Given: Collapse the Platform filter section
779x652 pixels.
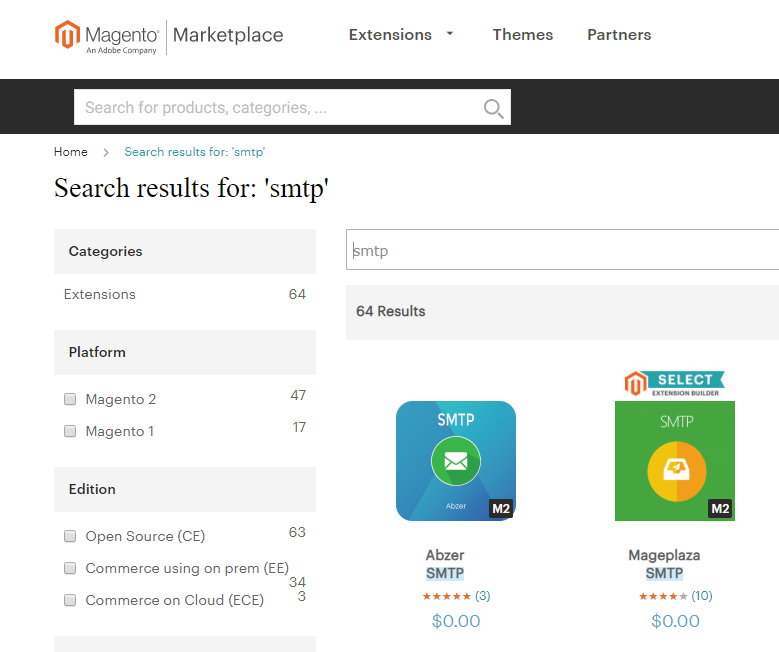Looking at the screenshot, I should coord(185,352).
